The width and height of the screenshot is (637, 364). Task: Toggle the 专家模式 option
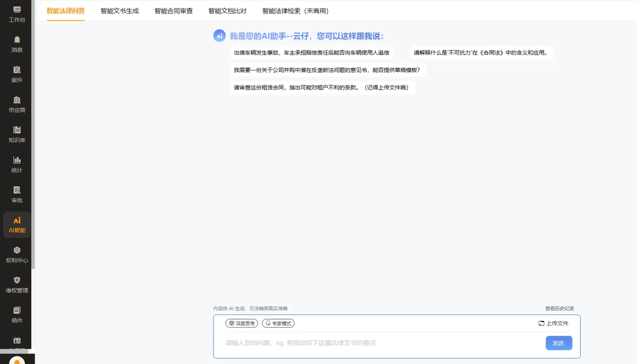(x=278, y=323)
